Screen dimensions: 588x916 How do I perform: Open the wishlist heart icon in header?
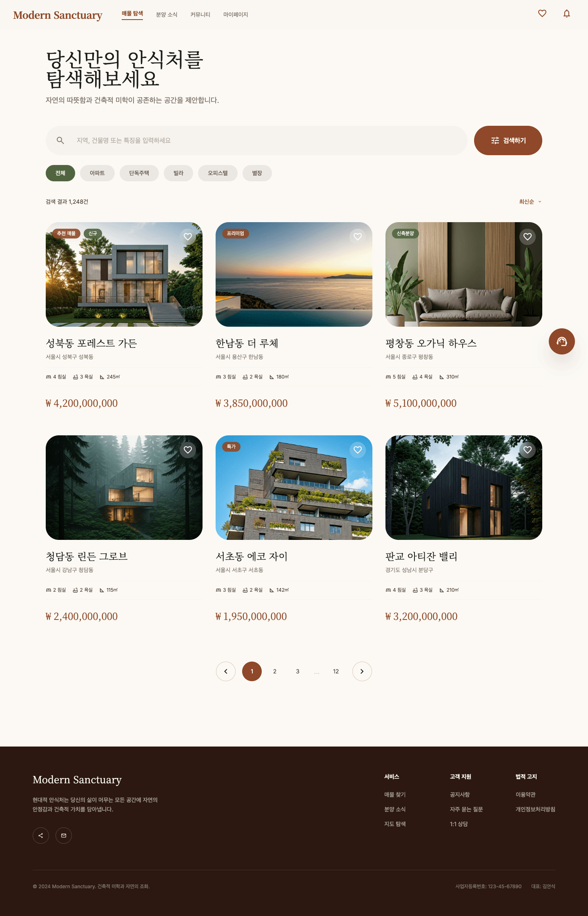(x=542, y=13)
